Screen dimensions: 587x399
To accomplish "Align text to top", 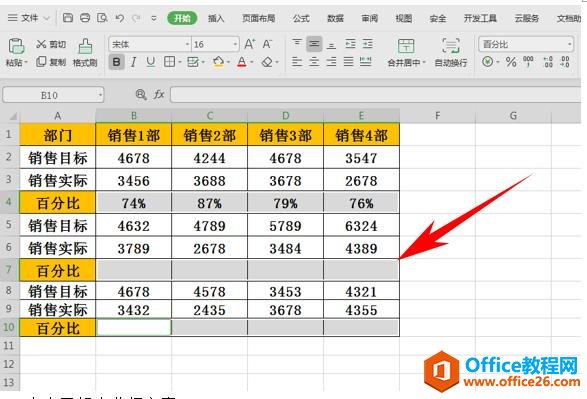I will 297,44.
